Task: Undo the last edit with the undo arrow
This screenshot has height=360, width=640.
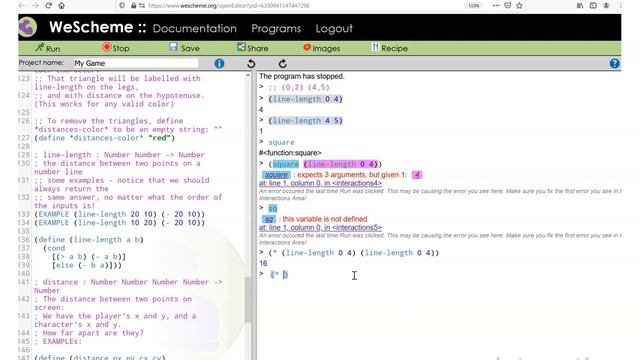Action: tap(251, 64)
